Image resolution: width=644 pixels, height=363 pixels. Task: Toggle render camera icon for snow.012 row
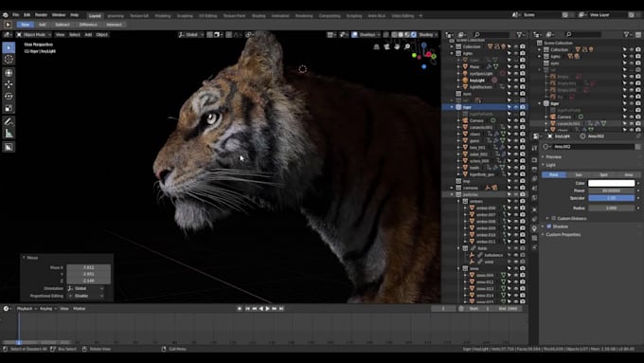tap(523, 282)
